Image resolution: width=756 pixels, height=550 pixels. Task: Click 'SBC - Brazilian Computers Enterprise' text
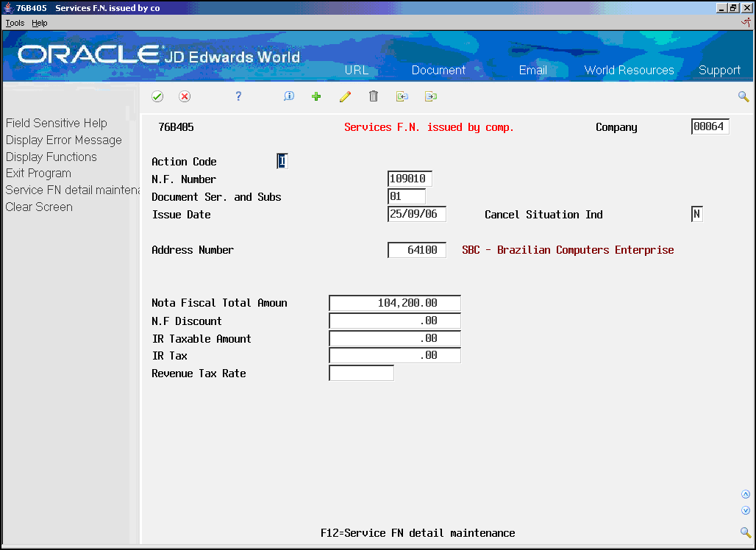click(x=568, y=250)
